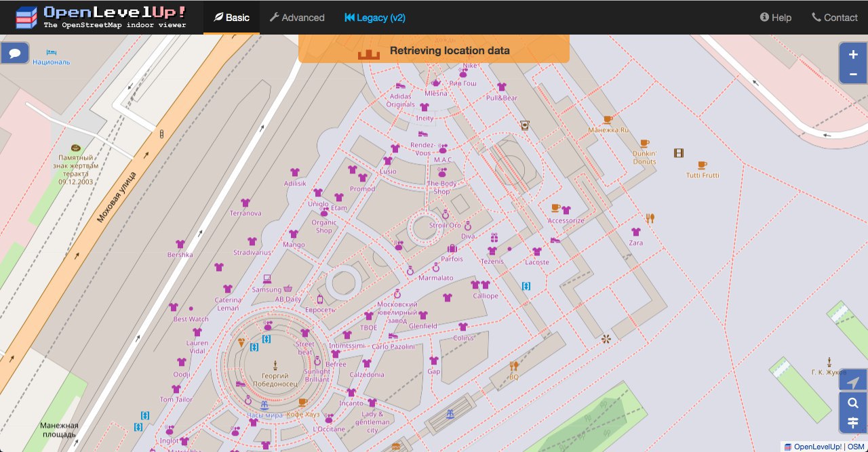The height and width of the screenshot is (452, 868).
Task: Zoom out with the minus button
Action: (x=853, y=74)
